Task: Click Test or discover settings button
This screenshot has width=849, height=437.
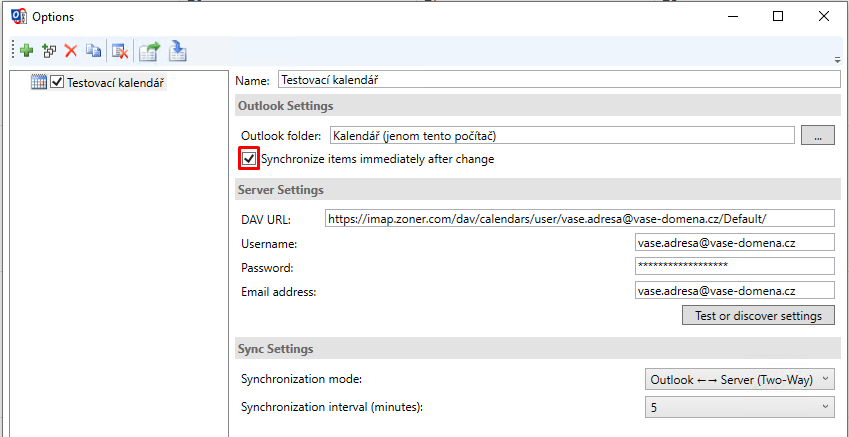Action: tap(758, 315)
